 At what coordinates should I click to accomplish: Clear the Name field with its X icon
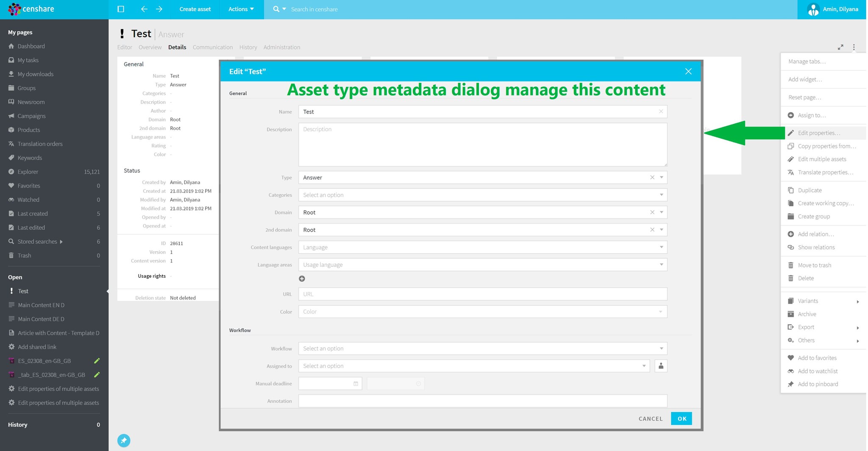pos(661,112)
